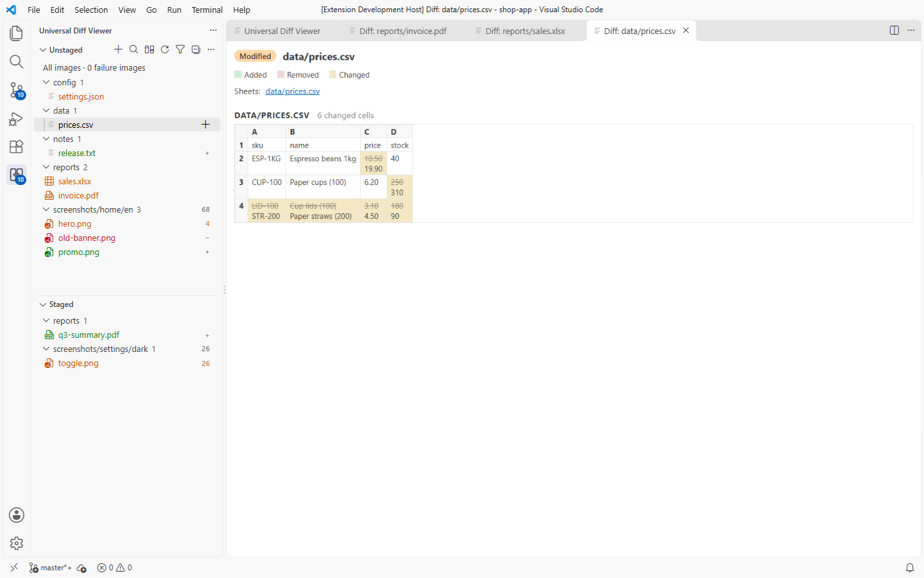Click the refresh icon in Unstaged header
Viewport: 924px width, 578px height.
[x=165, y=49]
